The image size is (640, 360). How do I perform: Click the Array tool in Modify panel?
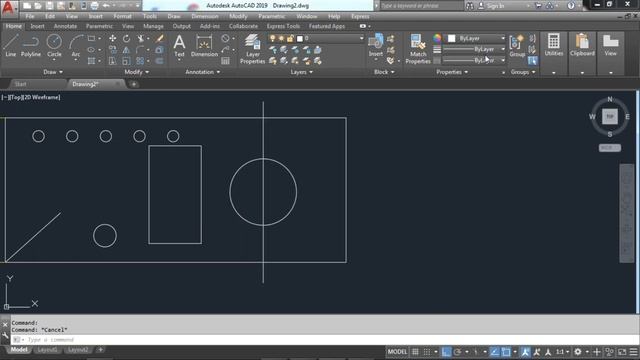tap(140, 61)
